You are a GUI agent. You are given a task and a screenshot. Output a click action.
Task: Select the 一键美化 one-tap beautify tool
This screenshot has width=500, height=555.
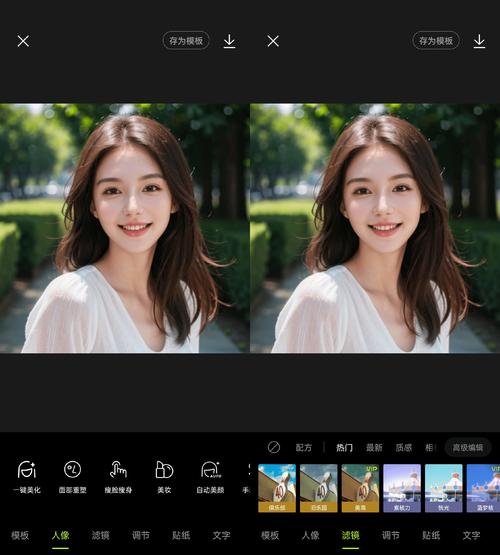(x=27, y=477)
